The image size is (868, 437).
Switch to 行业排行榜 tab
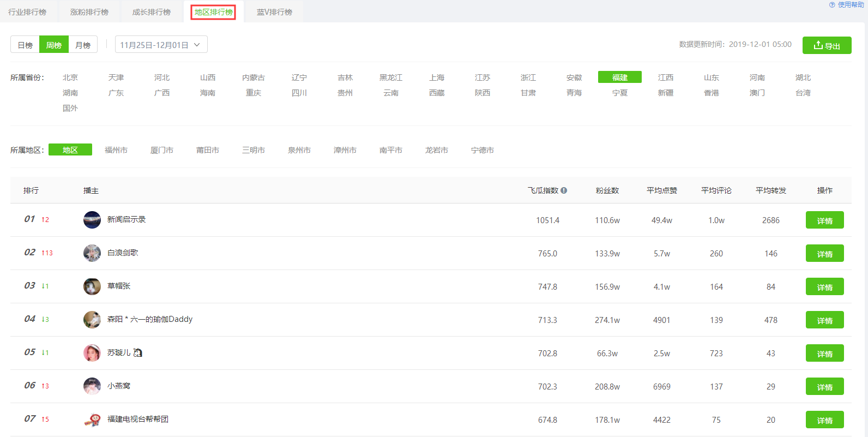pyautogui.click(x=27, y=12)
